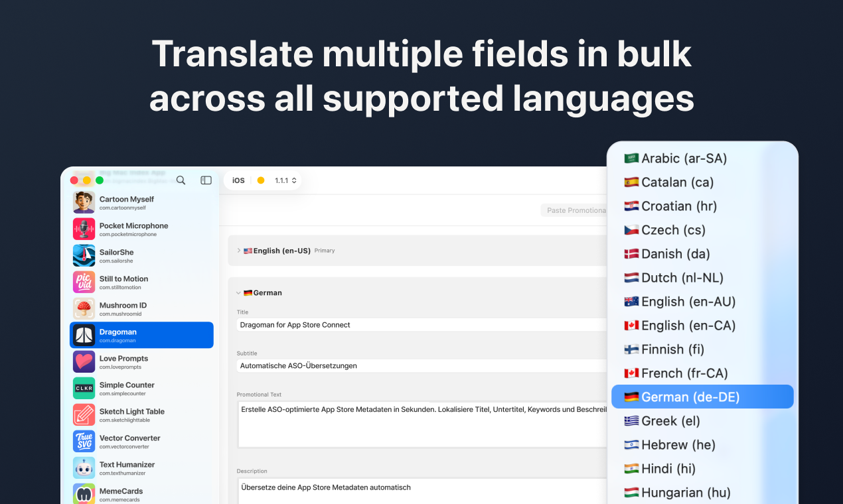Open the Sketch Light Table icon
843x504 pixels.
[84, 414]
